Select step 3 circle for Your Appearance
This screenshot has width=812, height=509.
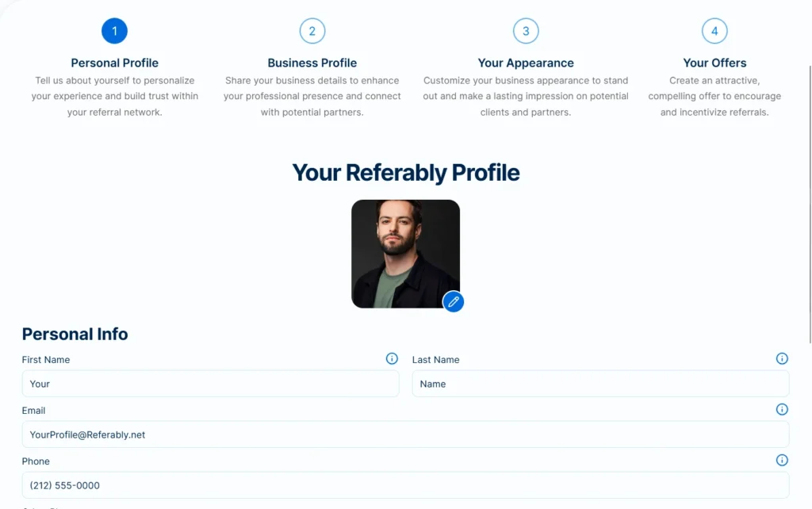[526, 31]
